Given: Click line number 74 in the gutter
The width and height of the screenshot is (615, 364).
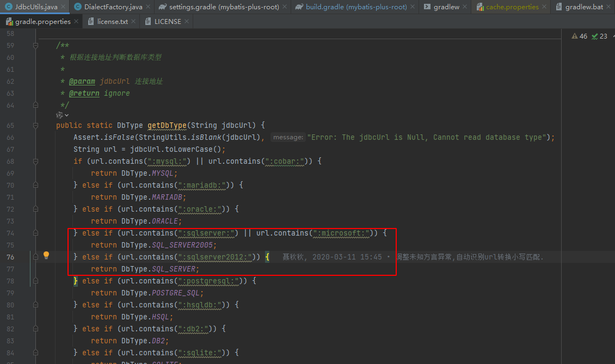Looking at the screenshot, I should pyautogui.click(x=10, y=233).
